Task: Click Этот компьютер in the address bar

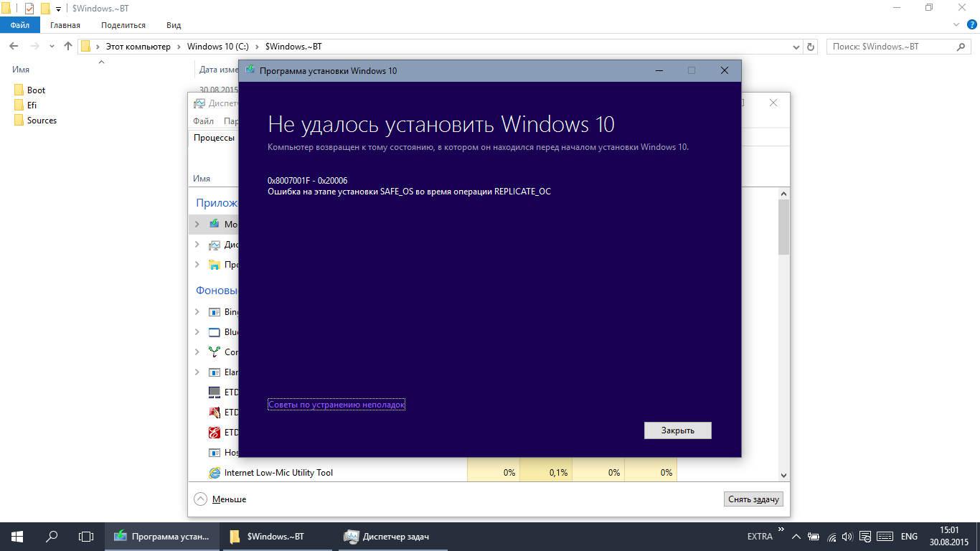Action: [x=138, y=47]
